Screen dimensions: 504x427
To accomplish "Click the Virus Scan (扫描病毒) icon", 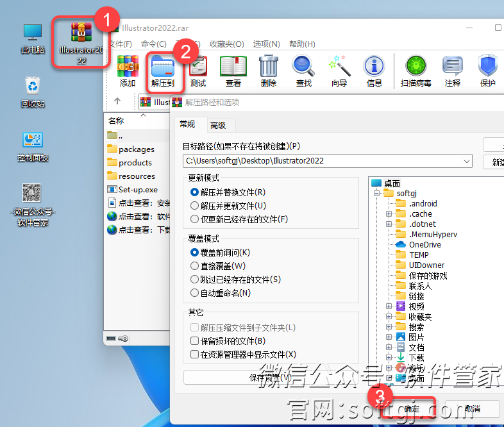I will pos(416,66).
